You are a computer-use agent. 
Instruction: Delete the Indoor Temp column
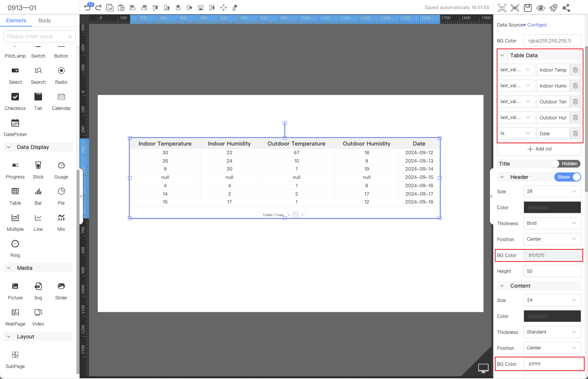(575, 70)
